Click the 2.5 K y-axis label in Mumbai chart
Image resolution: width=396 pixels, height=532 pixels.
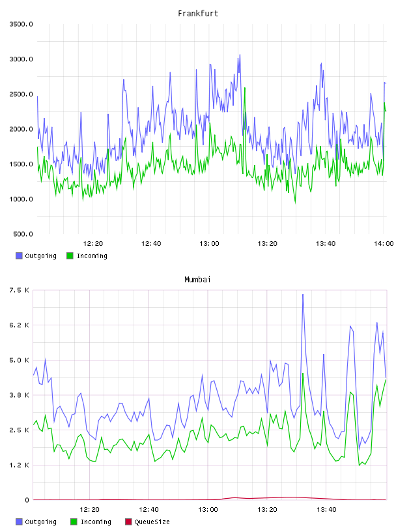coord(20,430)
